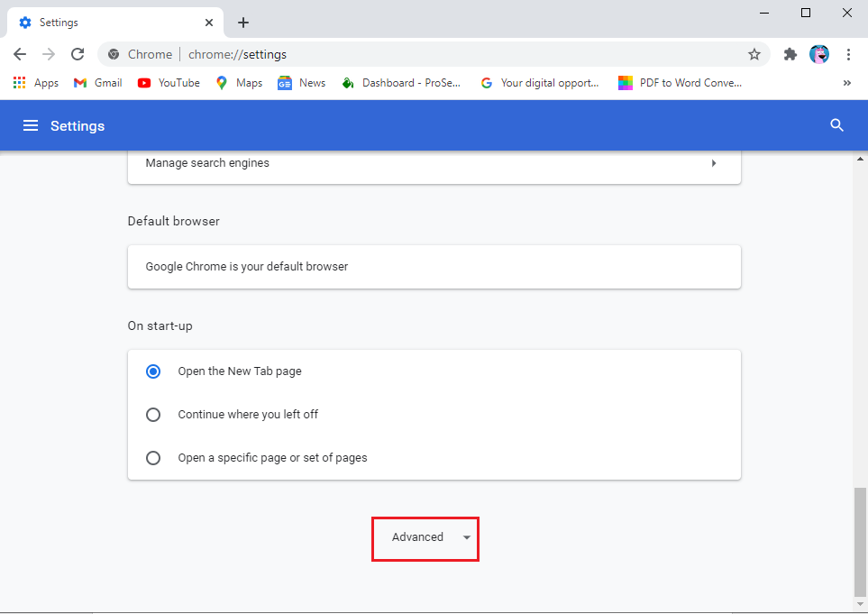Select 'Open a specific page or set of pages'
This screenshot has height=614, width=868.
(153, 457)
